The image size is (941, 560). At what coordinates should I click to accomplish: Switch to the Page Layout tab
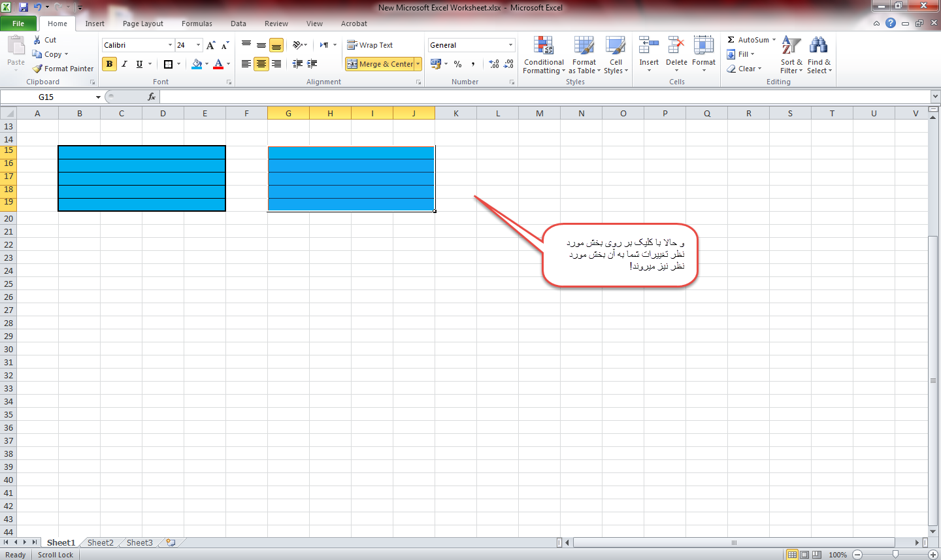pos(142,24)
